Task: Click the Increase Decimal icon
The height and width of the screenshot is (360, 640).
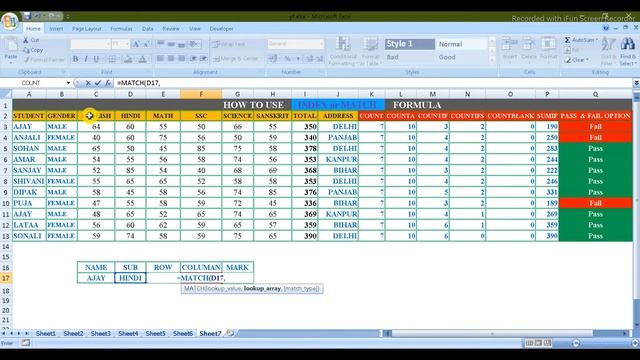Action: pos(309,59)
